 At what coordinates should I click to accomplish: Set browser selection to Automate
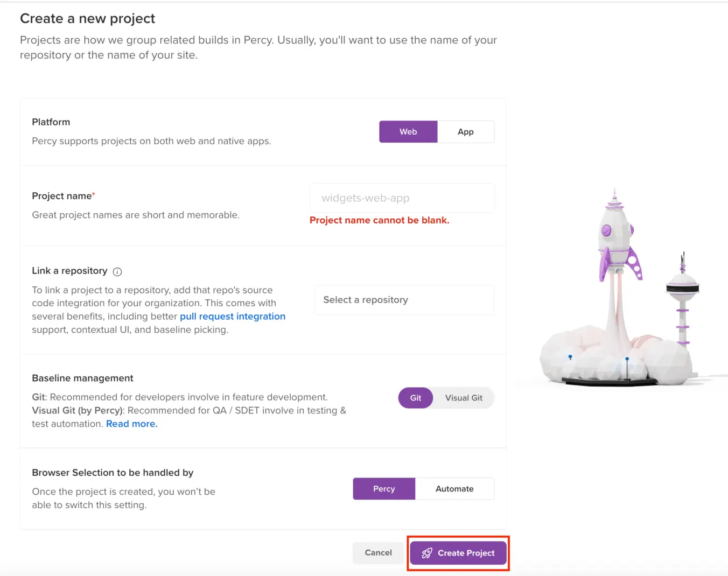click(x=454, y=489)
